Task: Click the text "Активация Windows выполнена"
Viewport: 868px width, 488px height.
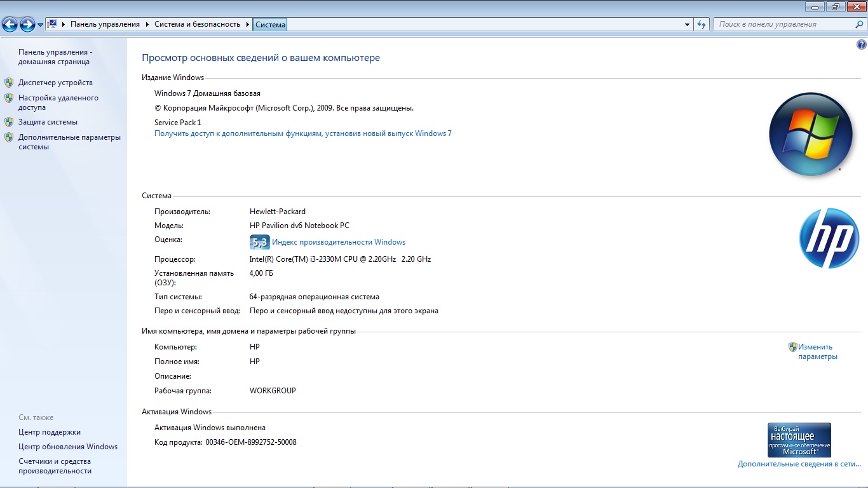Action: (x=210, y=428)
